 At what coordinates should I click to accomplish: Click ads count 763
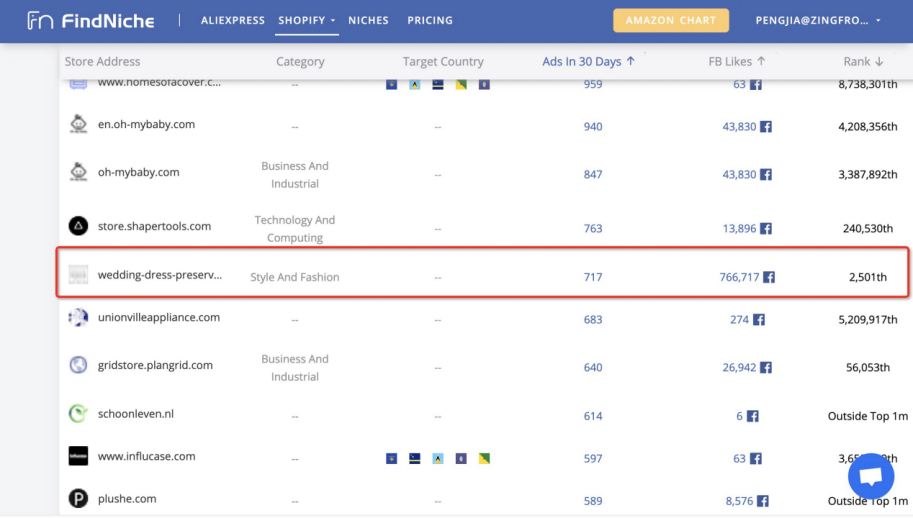pyautogui.click(x=593, y=229)
